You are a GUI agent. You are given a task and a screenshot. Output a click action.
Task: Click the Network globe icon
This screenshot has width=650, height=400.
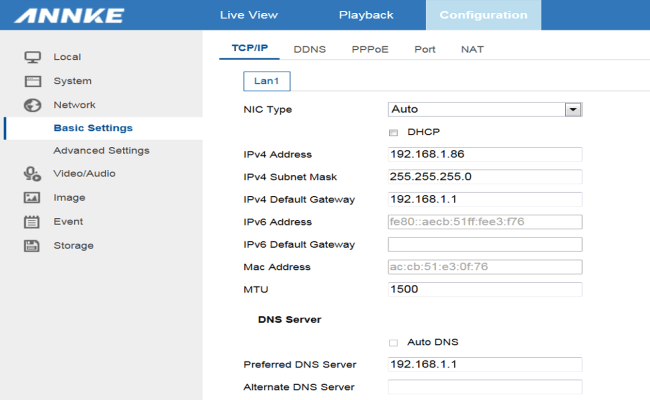(x=32, y=105)
